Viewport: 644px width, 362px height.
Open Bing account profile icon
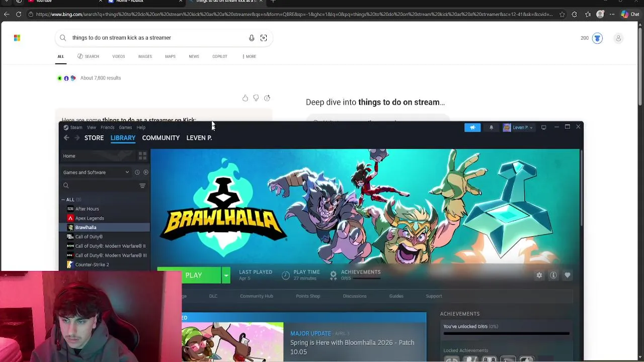coord(618,38)
